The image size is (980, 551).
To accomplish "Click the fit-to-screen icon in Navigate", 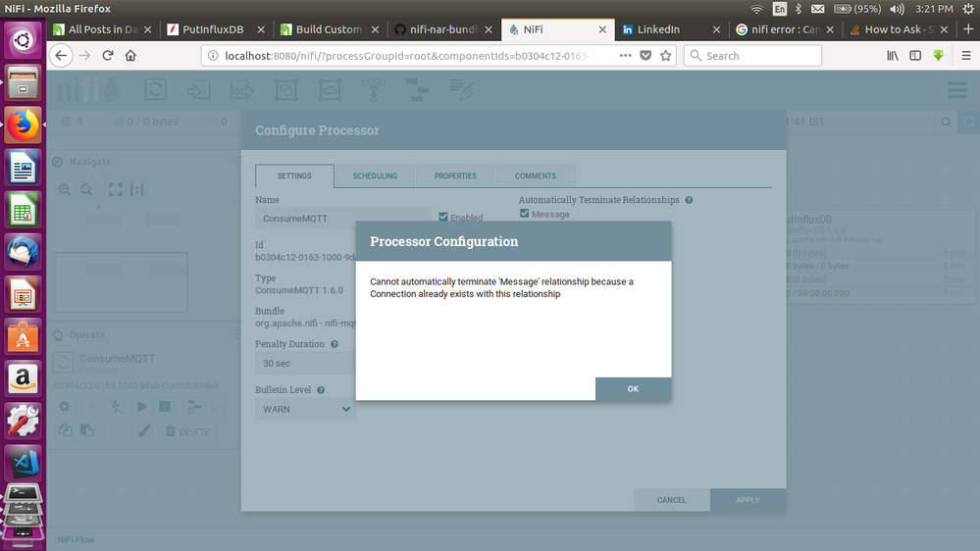I will coord(116,189).
